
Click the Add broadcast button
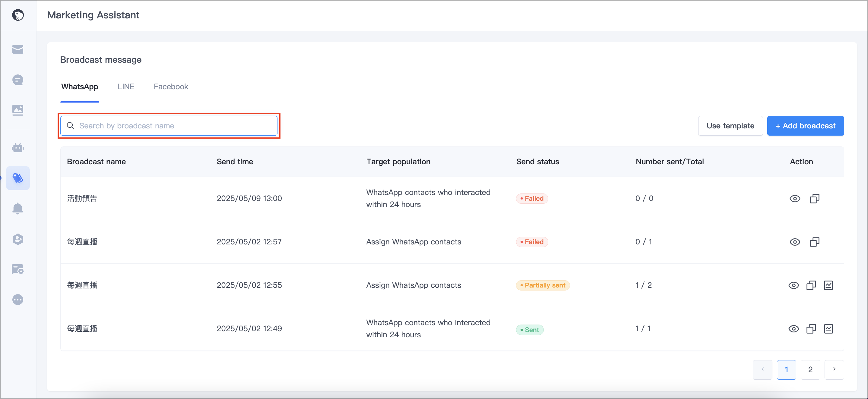805,126
